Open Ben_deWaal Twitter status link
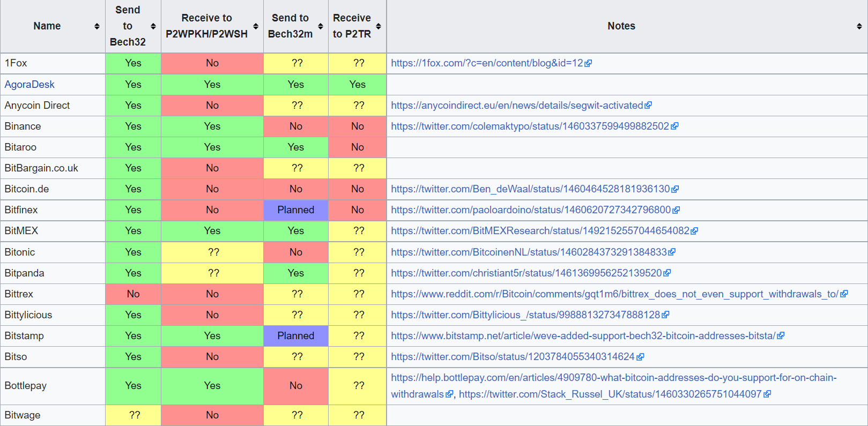The height and width of the screenshot is (426, 868). (x=530, y=189)
